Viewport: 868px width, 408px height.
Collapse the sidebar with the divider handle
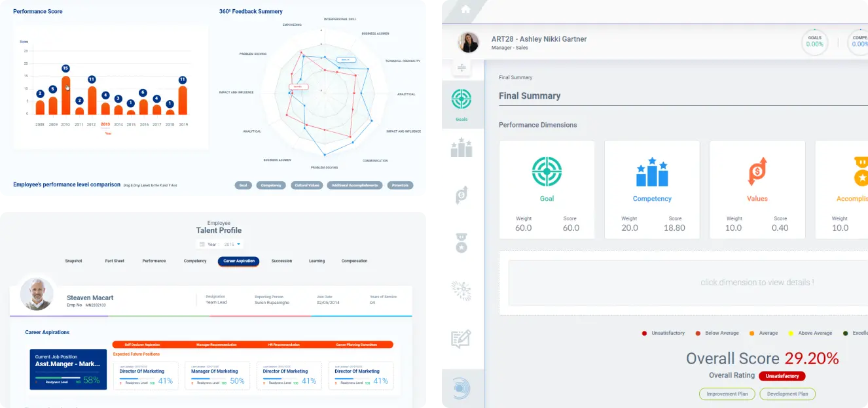[x=461, y=68]
